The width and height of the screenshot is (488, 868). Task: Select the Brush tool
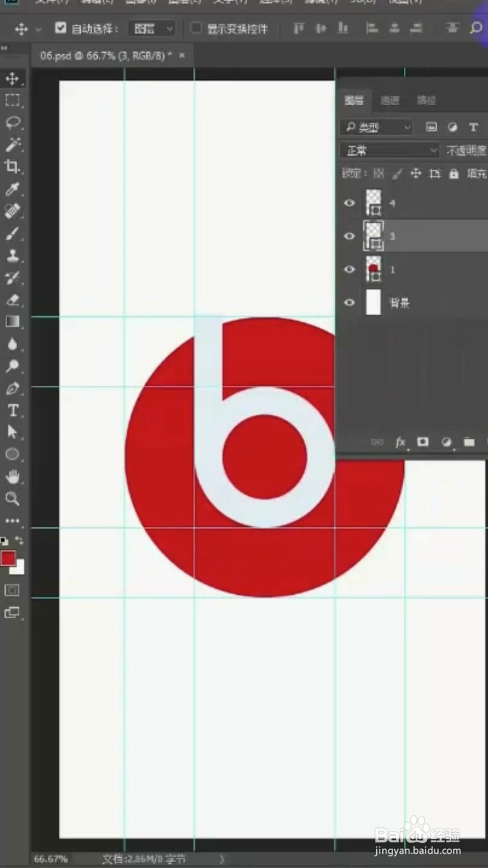(x=12, y=234)
